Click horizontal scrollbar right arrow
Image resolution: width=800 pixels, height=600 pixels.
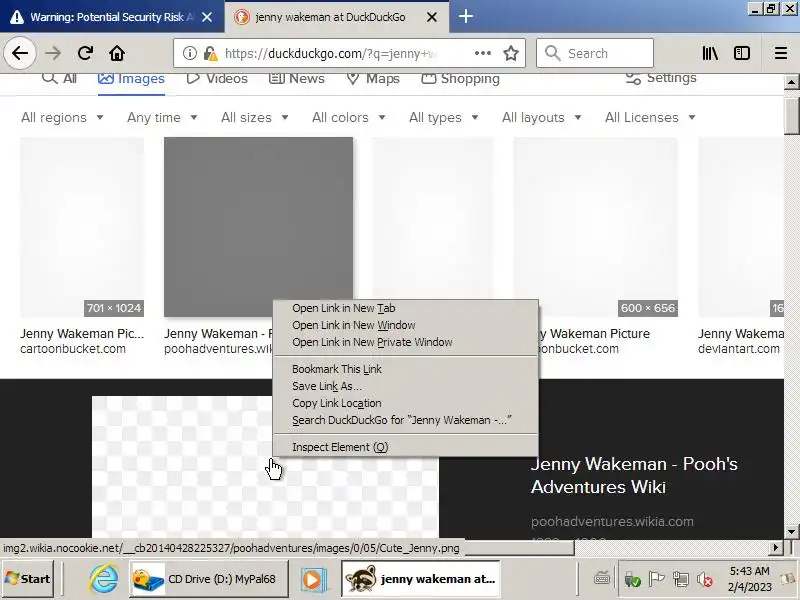(776, 547)
